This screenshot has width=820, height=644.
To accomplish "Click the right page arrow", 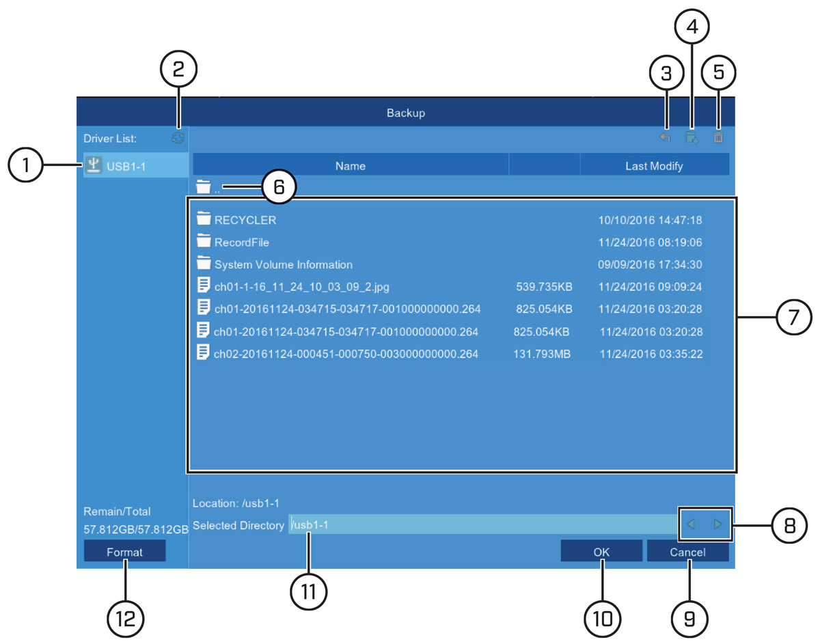I will click(717, 524).
